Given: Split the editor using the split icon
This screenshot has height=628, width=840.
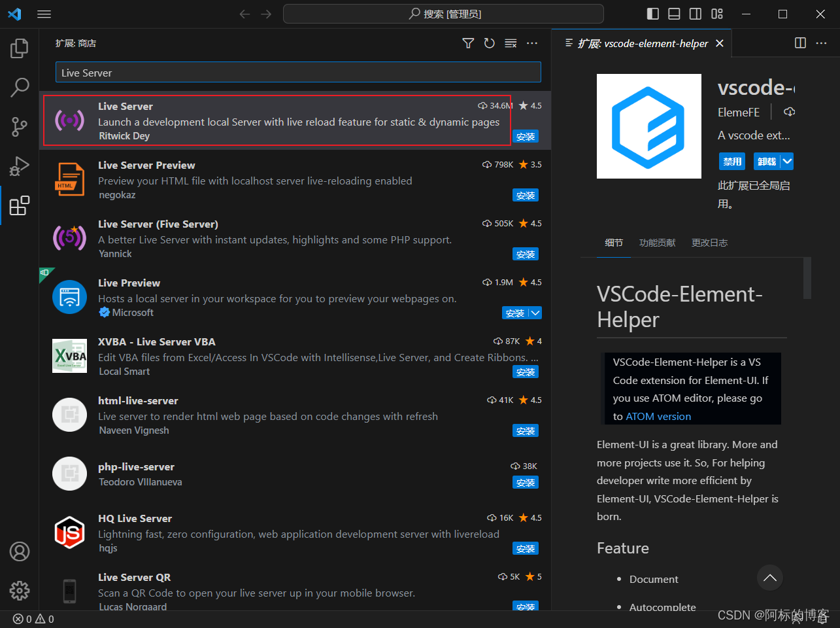Looking at the screenshot, I should [x=800, y=43].
